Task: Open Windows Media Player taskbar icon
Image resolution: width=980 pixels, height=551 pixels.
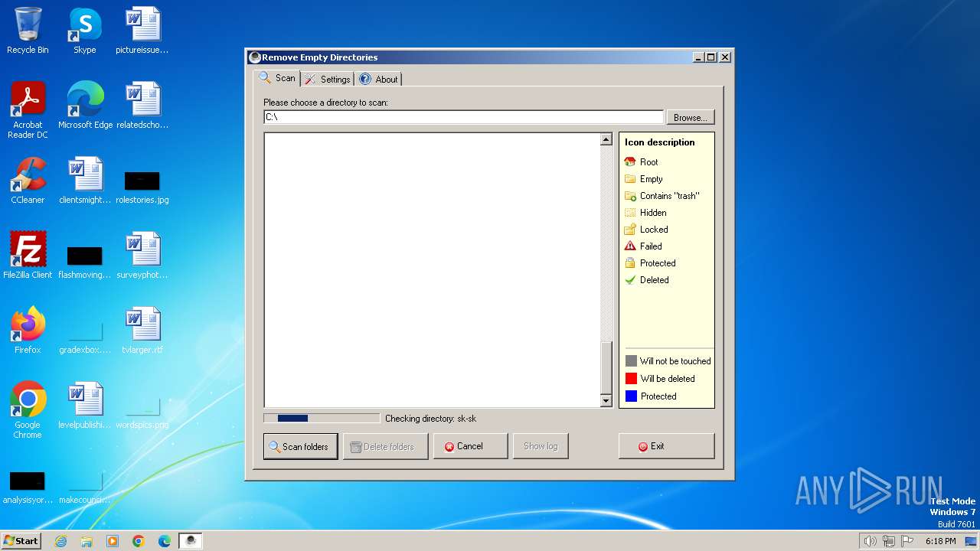Action: point(113,541)
